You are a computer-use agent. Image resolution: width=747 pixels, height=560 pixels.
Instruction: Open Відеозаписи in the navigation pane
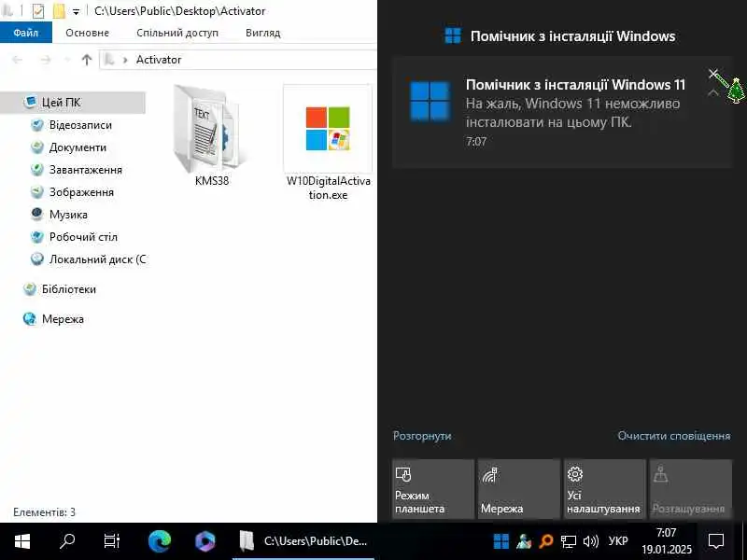pos(80,125)
